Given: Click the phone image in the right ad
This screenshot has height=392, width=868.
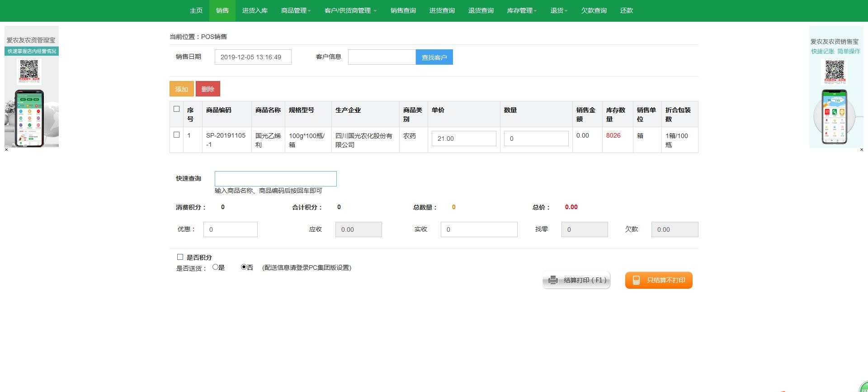Looking at the screenshot, I should (x=834, y=117).
